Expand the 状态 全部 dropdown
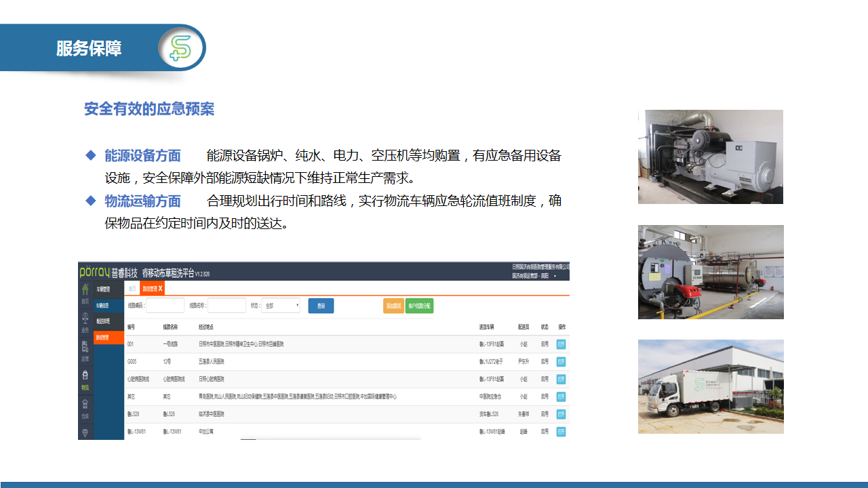This screenshot has height=488, width=868. point(281,306)
